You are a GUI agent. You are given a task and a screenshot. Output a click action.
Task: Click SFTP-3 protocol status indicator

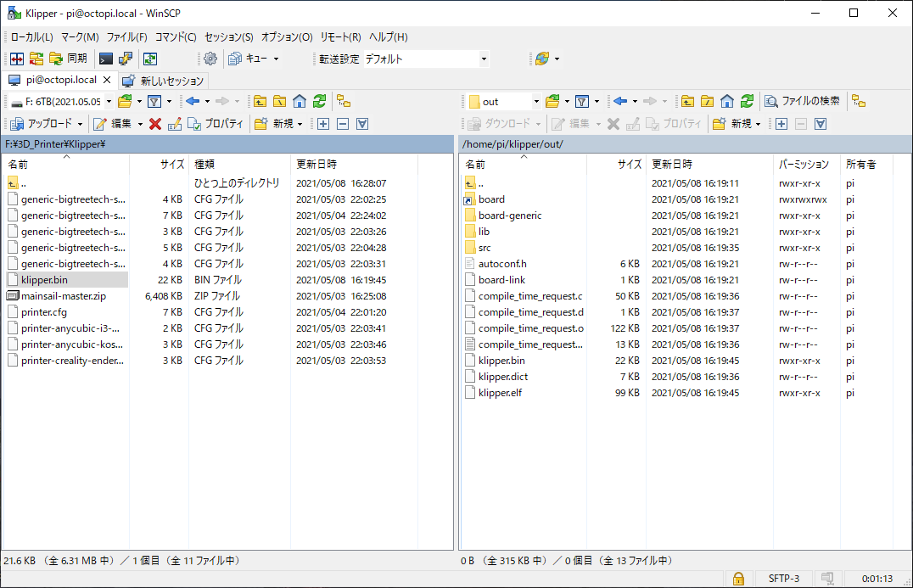[x=784, y=578]
